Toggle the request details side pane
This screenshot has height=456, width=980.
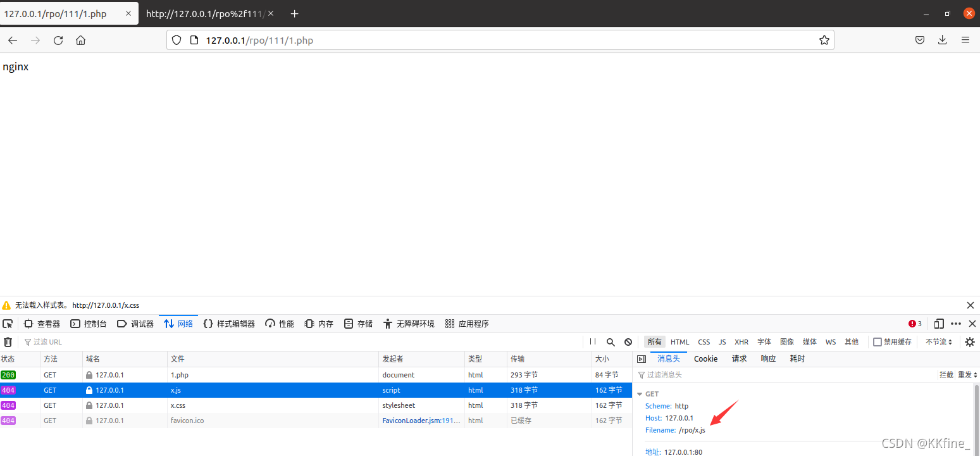(642, 359)
